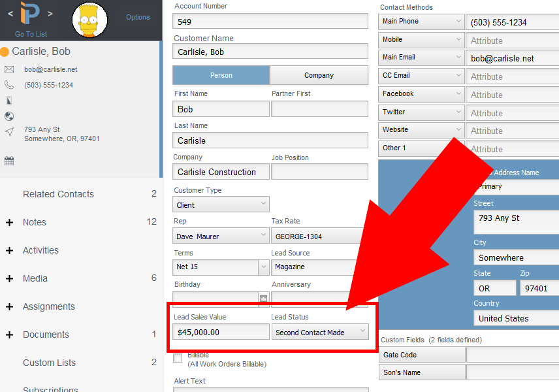Click the mobile device icon in sidebar
The height and width of the screenshot is (392, 559).
pyautogui.click(x=8, y=100)
